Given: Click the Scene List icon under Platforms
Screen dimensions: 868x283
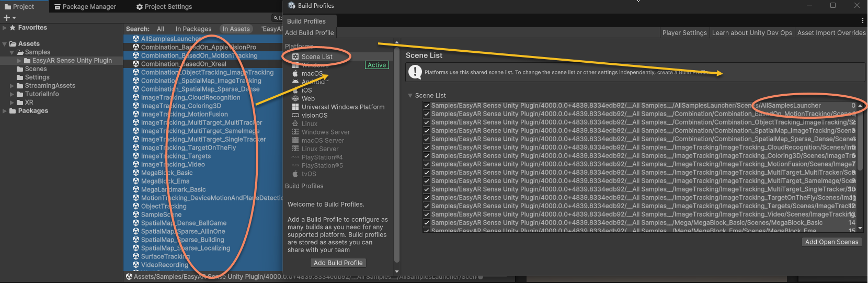Looking at the screenshot, I should point(295,56).
